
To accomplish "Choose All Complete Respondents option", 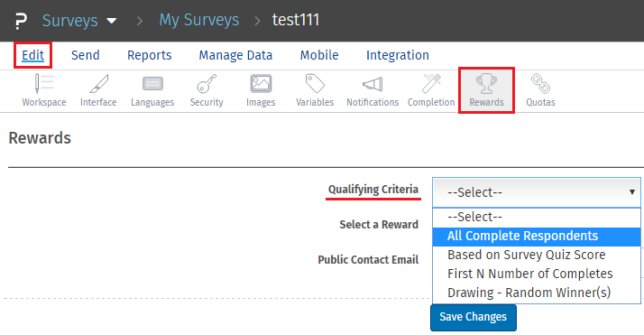I will [x=537, y=237].
